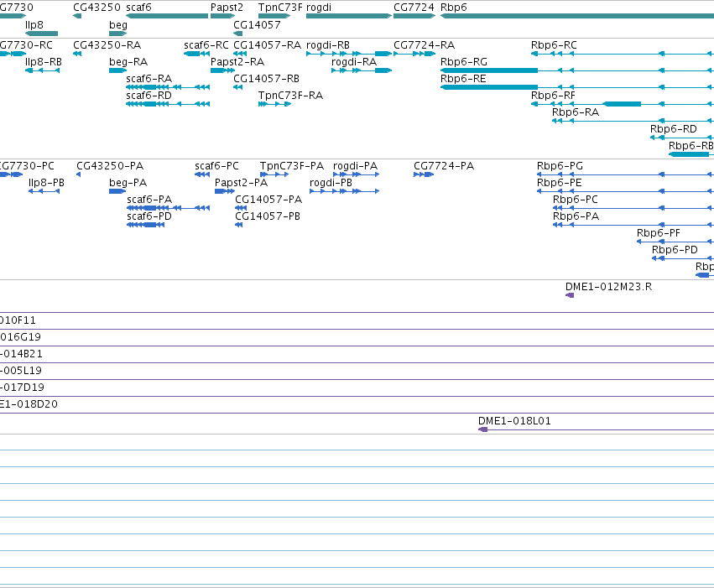This screenshot has height=588, width=714.
Task: Click the CG14057 gene label
Action: [x=257, y=24]
